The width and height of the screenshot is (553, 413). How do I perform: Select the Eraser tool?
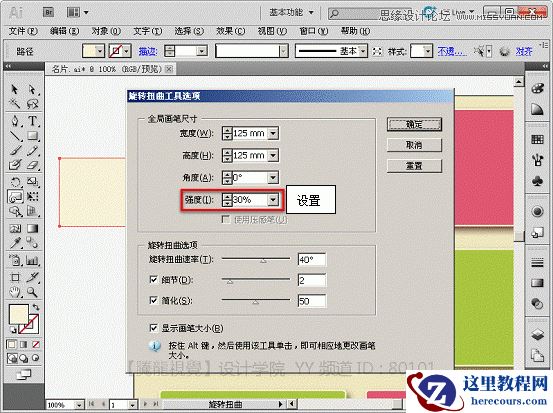tap(32, 165)
